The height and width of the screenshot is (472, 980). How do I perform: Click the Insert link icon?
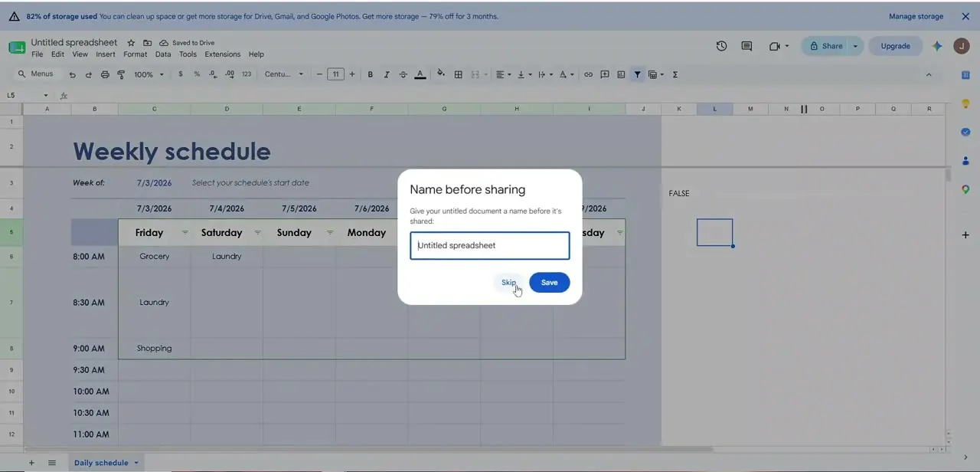(x=588, y=74)
